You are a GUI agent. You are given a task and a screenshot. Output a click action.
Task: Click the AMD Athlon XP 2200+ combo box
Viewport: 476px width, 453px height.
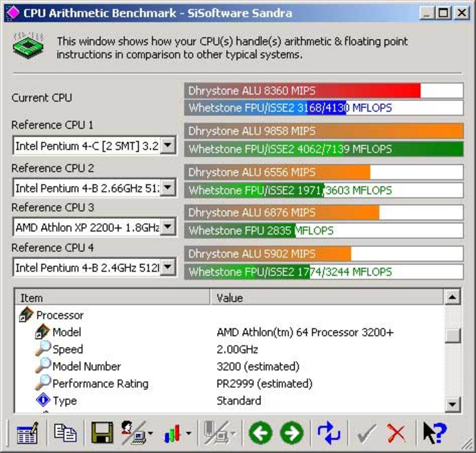[94, 227]
